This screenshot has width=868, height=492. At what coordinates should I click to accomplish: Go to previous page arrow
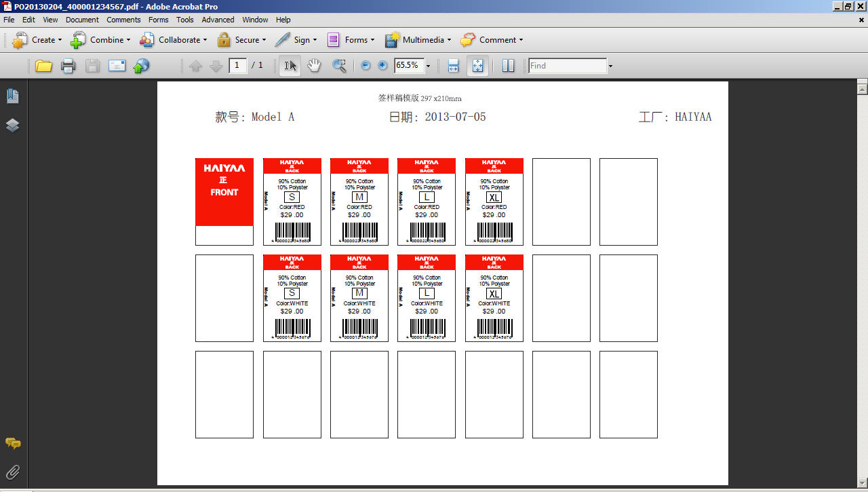(196, 66)
